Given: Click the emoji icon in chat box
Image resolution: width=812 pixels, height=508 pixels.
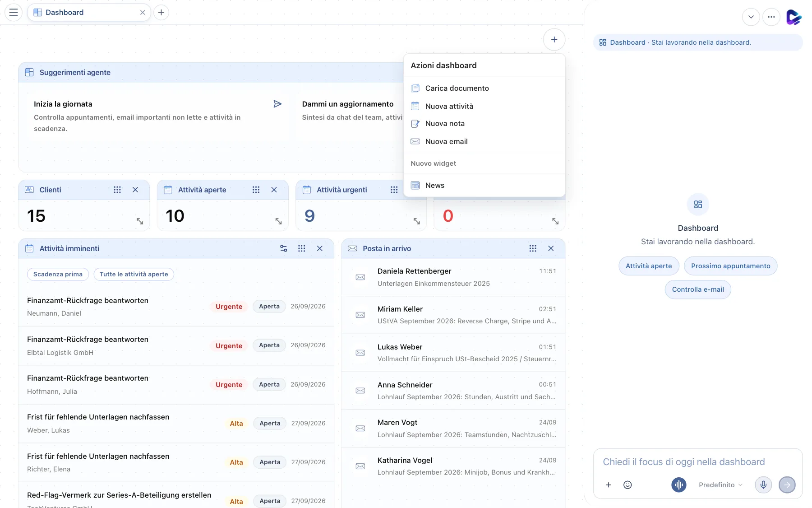Looking at the screenshot, I should (x=627, y=485).
